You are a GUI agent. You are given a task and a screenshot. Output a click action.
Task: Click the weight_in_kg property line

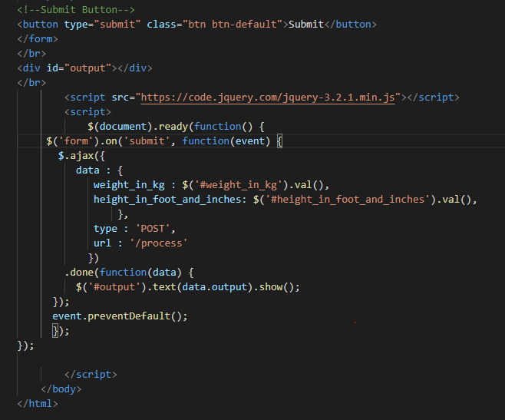tap(211, 185)
